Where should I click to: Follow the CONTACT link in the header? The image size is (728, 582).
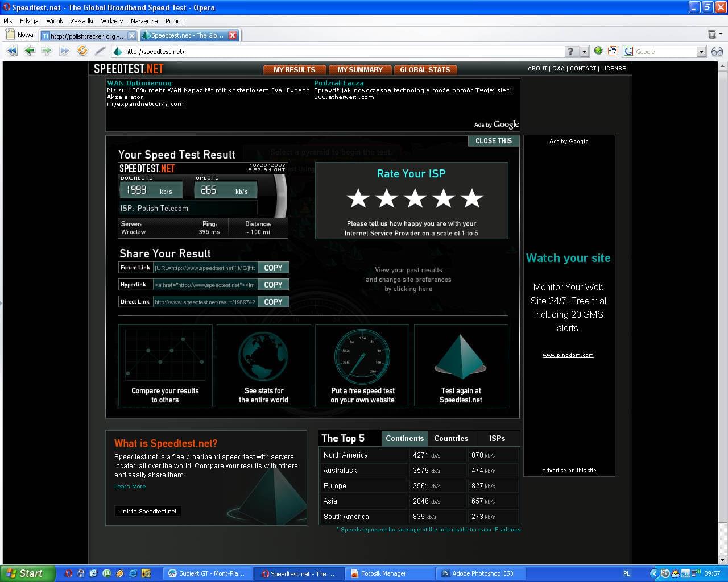pyautogui.click(x=583, y=68)
